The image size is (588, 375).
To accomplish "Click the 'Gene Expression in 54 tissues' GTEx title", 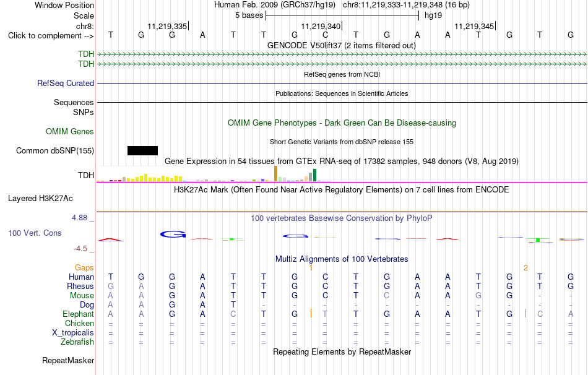I will click(x=342, y=162).
